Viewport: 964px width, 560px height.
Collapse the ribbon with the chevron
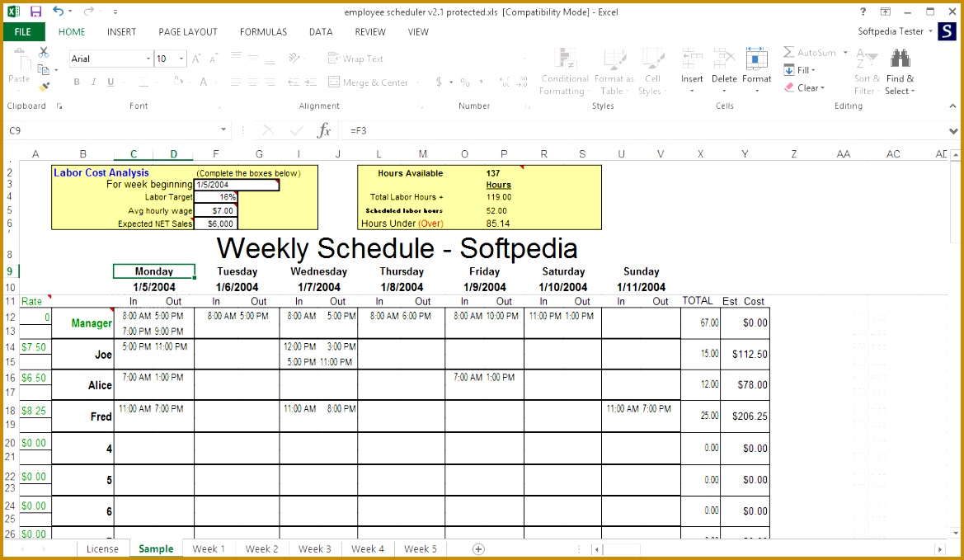(952, 106)
